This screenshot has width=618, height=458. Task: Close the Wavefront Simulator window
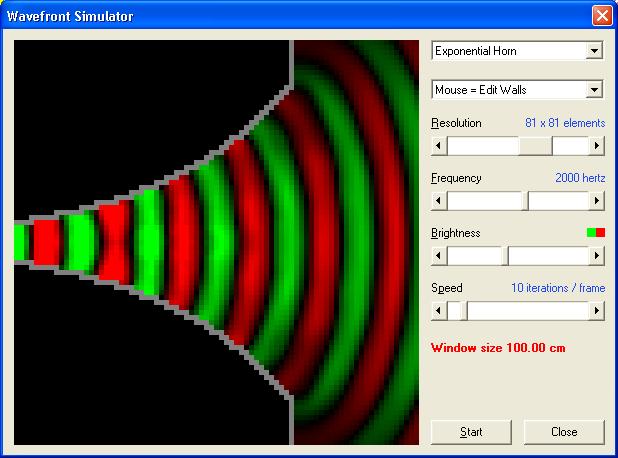pos(602,16)
